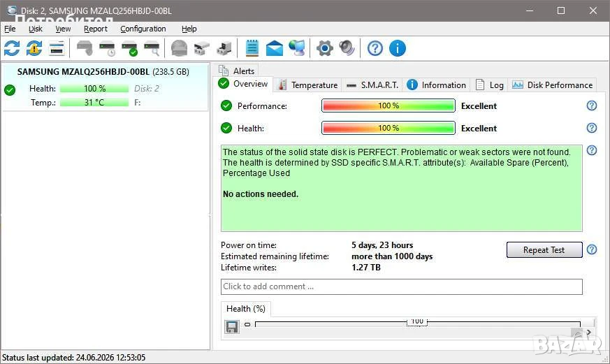Click the disk with green checkmark toolbar icon

point(129,48)
